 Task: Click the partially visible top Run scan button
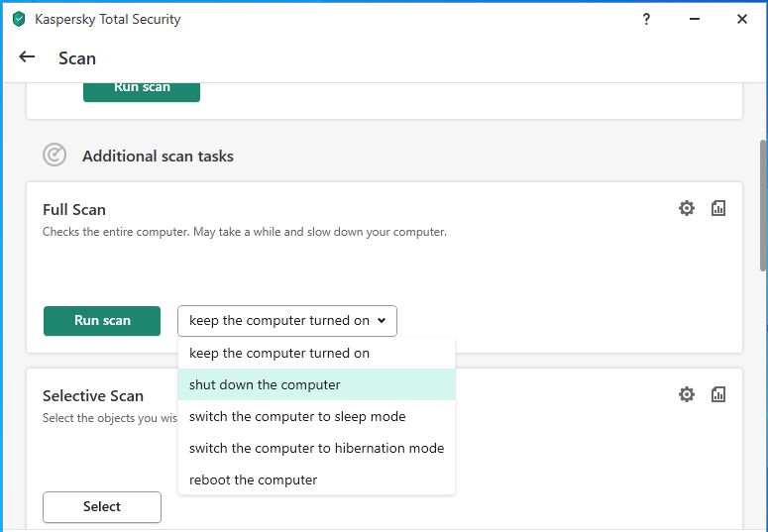click(x=142, y=90)
